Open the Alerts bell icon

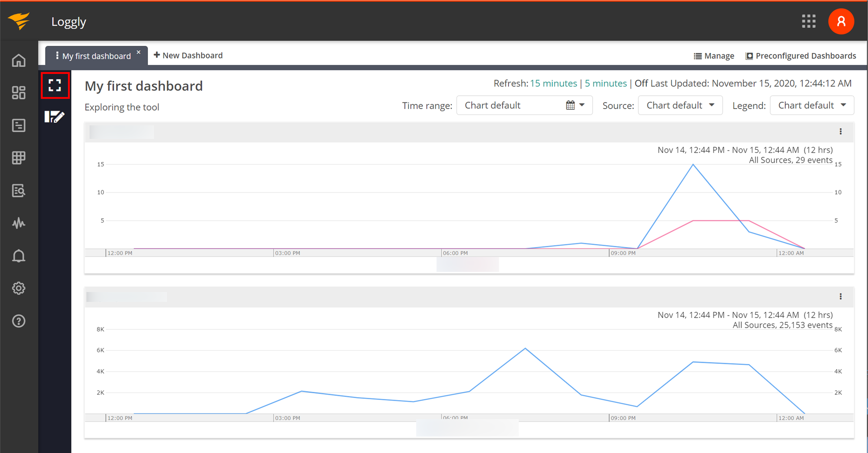(19, 256)
